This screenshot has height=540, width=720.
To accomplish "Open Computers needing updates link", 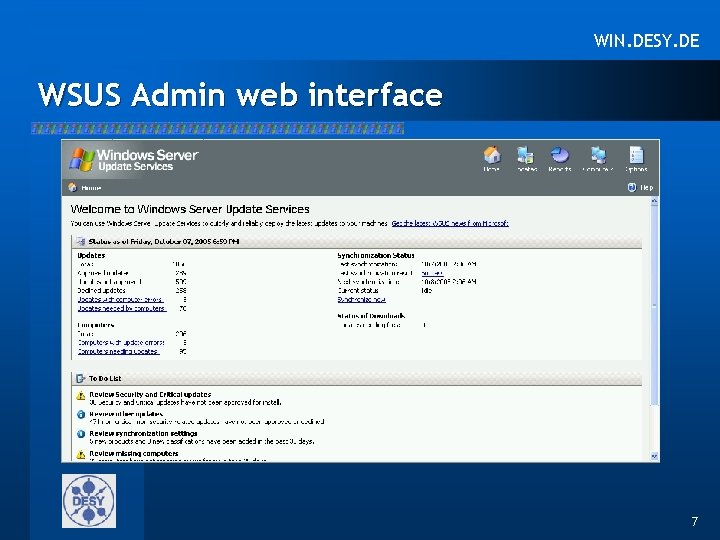I will point(118,351).
